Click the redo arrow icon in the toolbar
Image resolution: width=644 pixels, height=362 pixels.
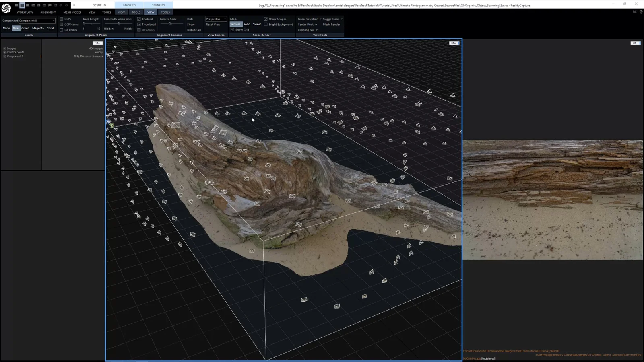67,5
